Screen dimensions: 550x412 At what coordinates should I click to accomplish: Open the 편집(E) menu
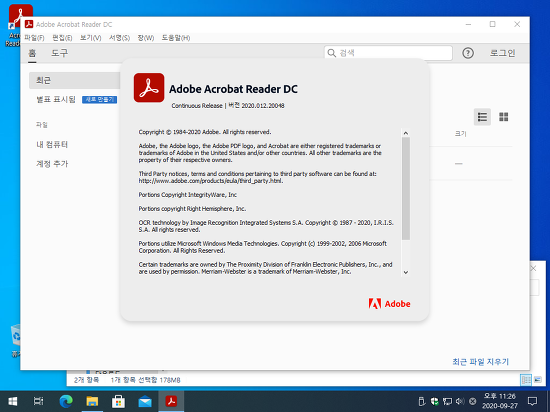(62, 38)
